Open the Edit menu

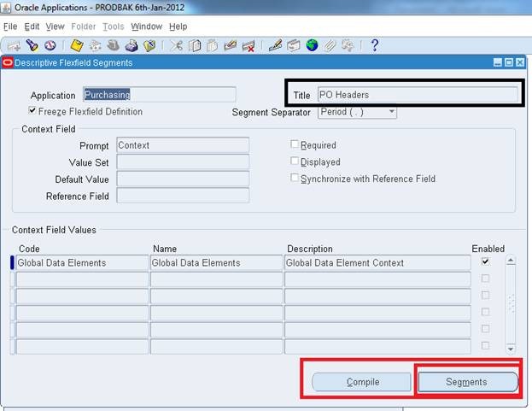coord(32,26)
